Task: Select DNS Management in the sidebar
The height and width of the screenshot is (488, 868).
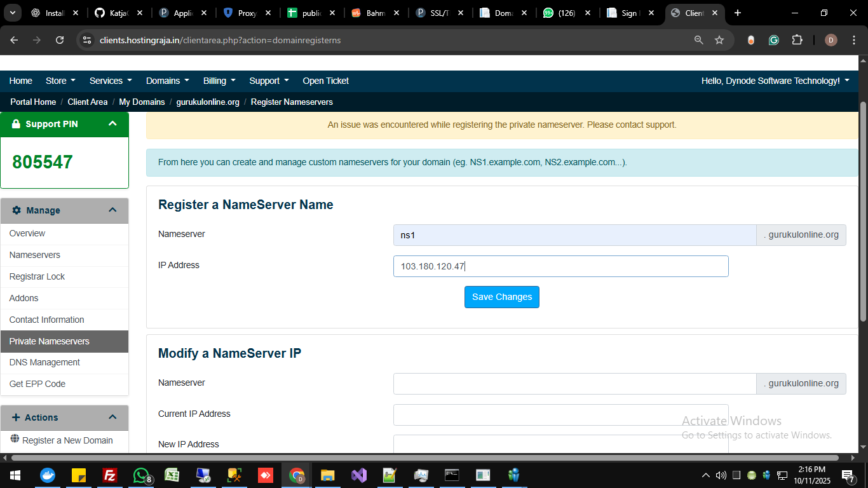Action: pyautogui.click(x=44, y=362)
